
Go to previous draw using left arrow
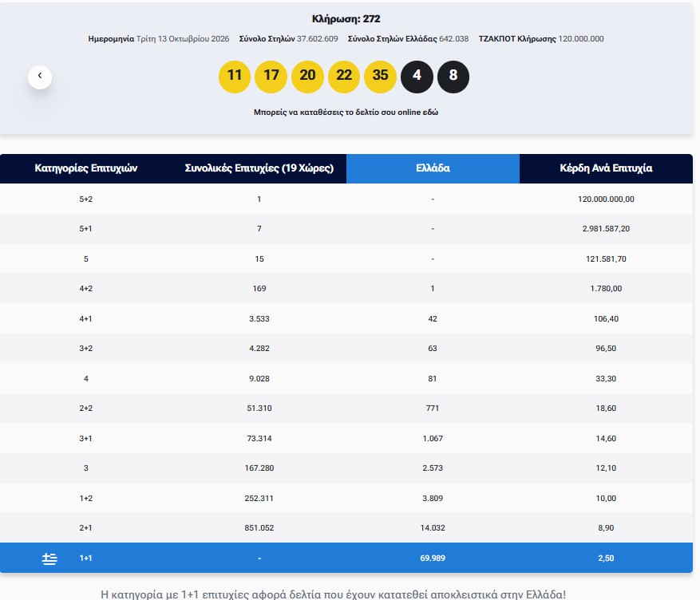40,77
